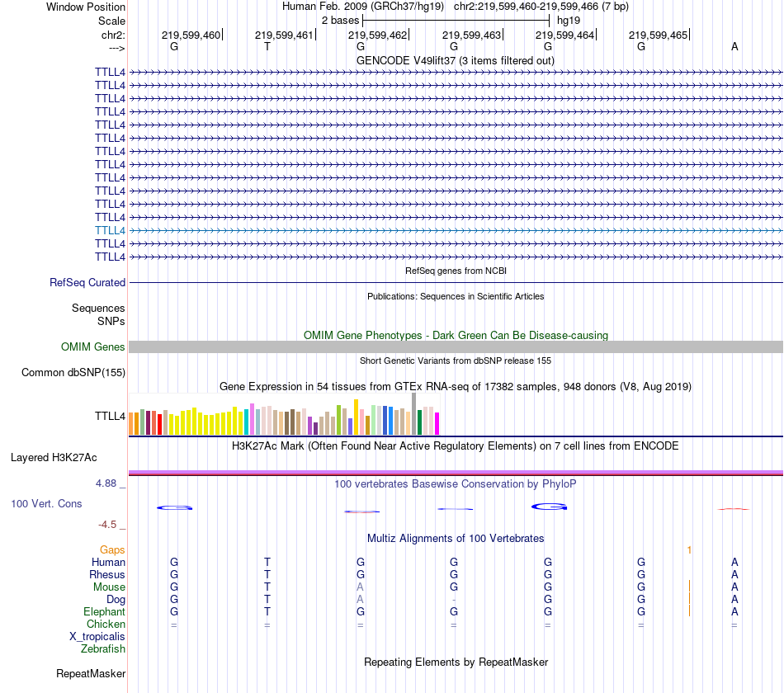Click the gray A in the Mouse alignment row
Image resolution: width=784 pixels, height=693 pixels.
(x=360, y=587)
